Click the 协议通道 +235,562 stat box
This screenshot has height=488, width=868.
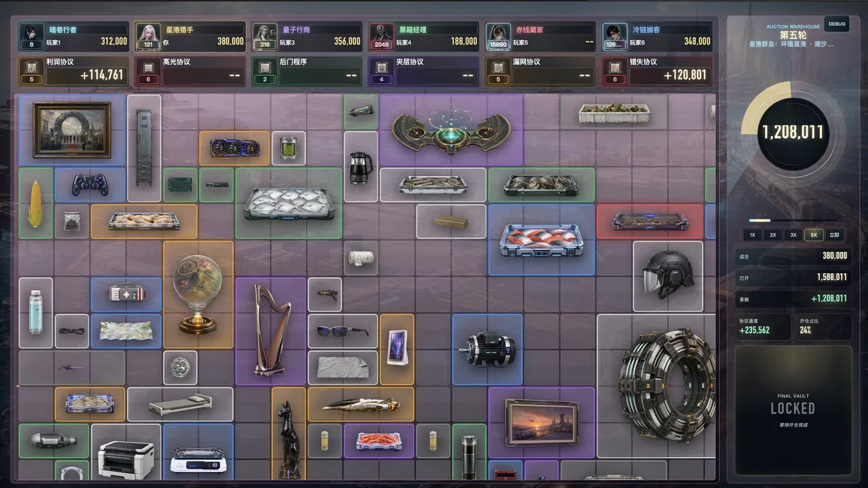coord(763,326)
